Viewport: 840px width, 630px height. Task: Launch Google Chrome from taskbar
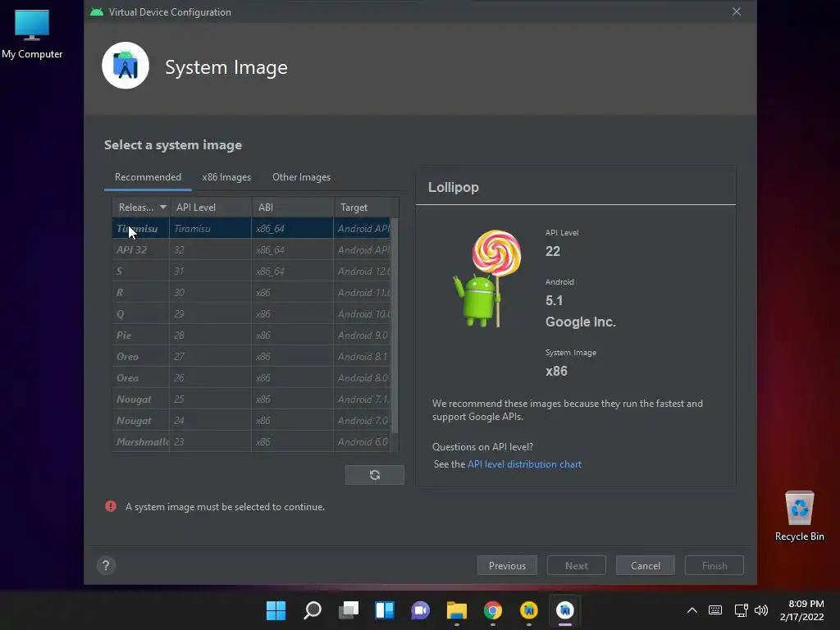[493, 610]
